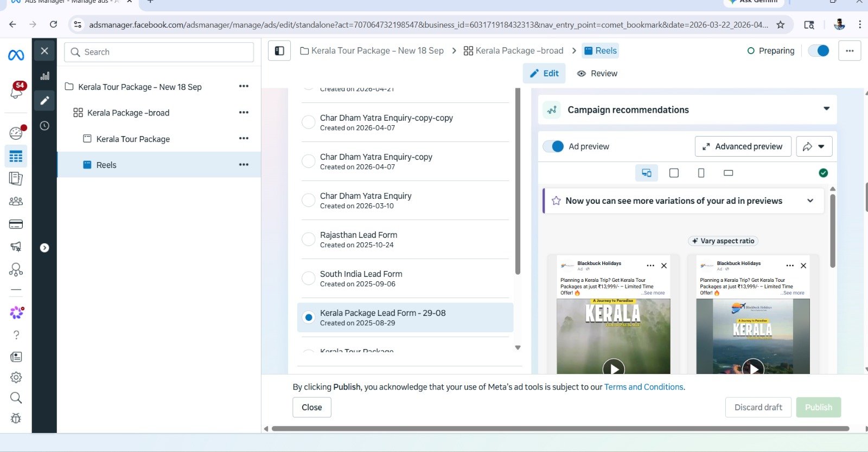Select the landscape preview format icon
Screen dimensions: 868x452
728,173
